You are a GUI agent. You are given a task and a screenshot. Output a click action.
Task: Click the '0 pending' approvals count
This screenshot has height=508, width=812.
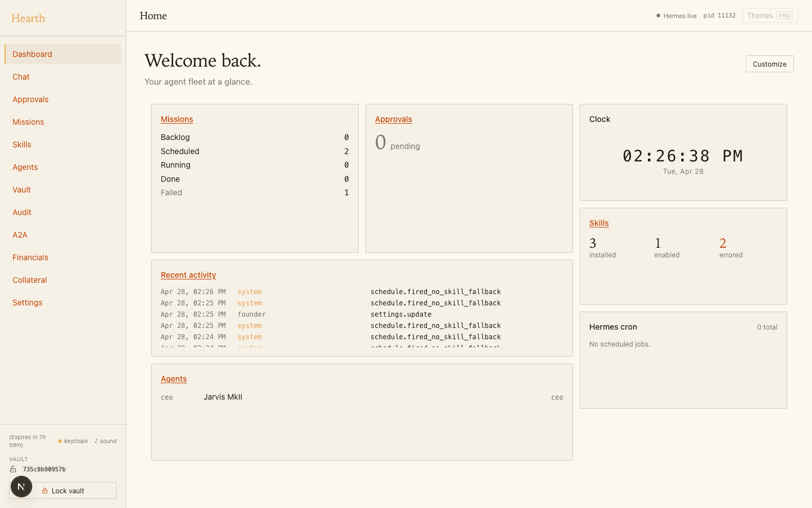pos(398,143)
